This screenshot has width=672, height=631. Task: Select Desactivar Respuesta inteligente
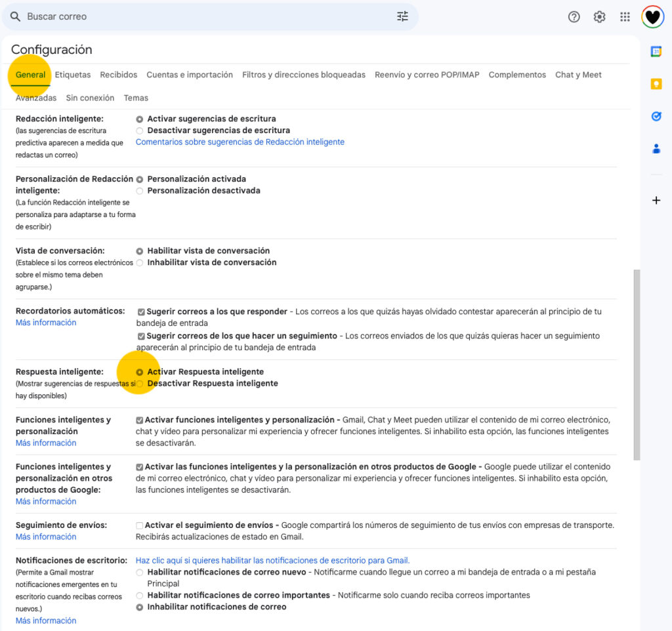point(139,384)
